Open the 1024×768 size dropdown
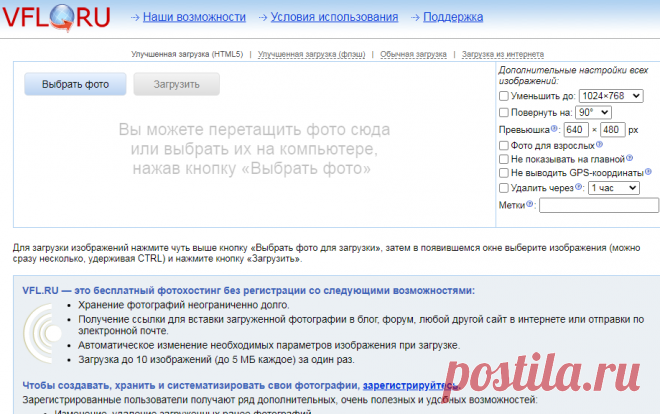This screenshot has width=660, height=414. (x=611, y=96)
